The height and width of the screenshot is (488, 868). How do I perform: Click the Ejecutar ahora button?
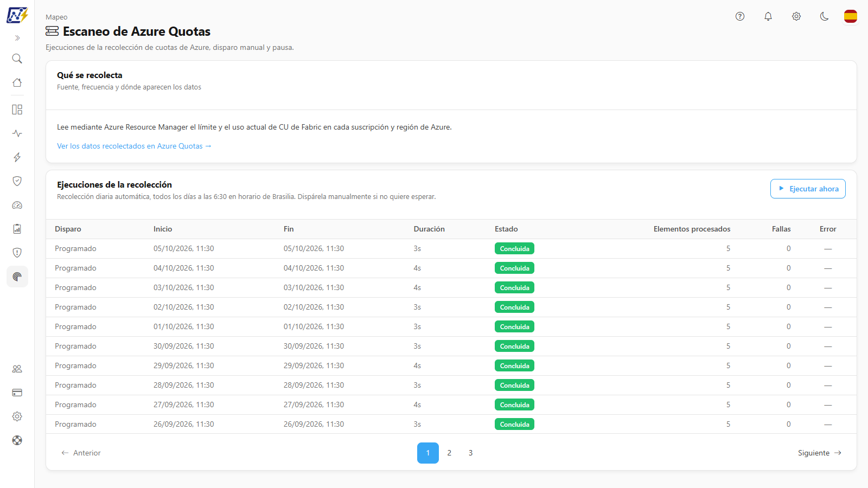[x=808, y=189]
